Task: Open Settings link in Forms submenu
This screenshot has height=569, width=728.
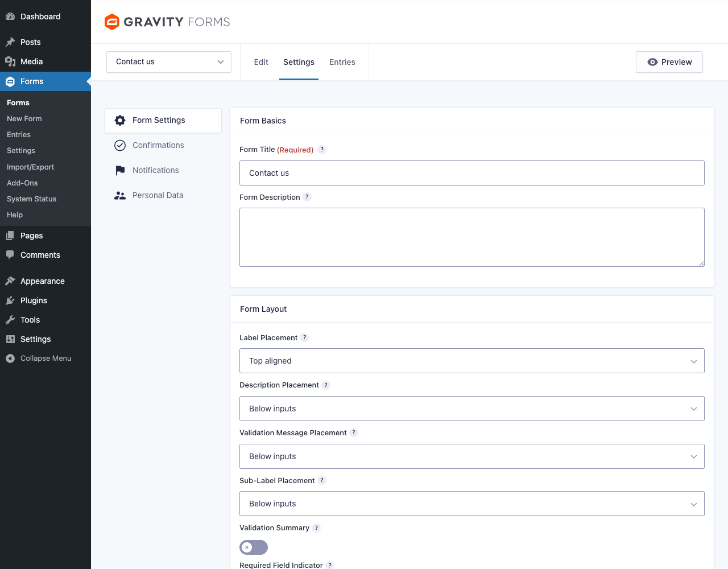Action: (x=21, y=150)
